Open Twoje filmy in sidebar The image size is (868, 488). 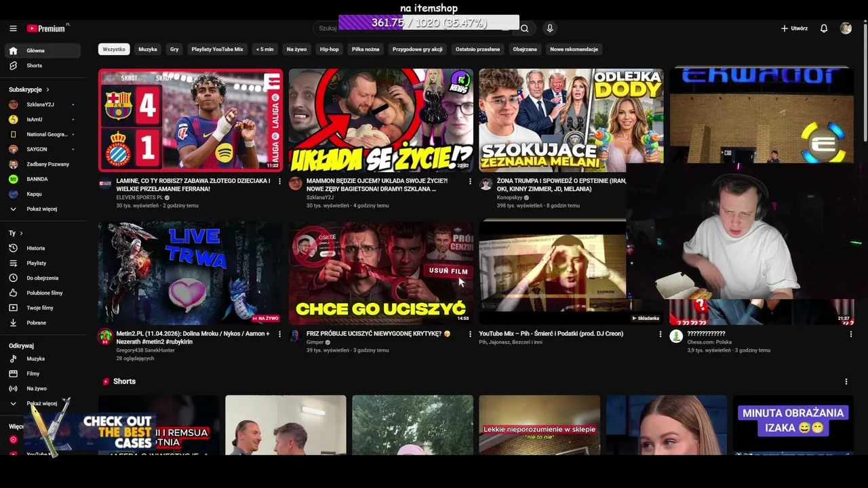pos(43,308)
